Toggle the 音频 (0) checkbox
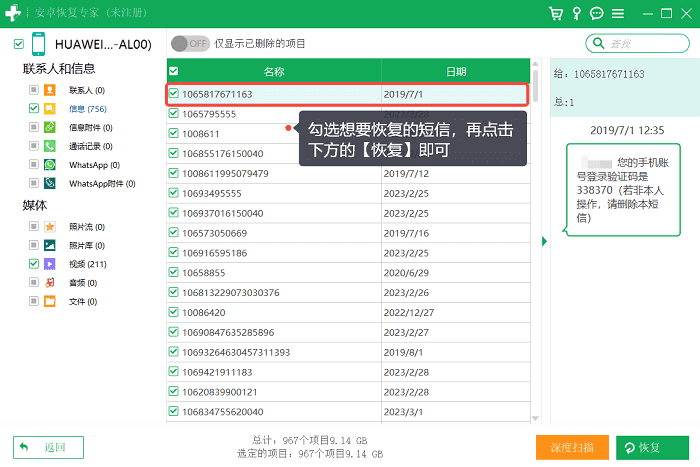This screenshot has height=467, width=700. pos(33,282)
